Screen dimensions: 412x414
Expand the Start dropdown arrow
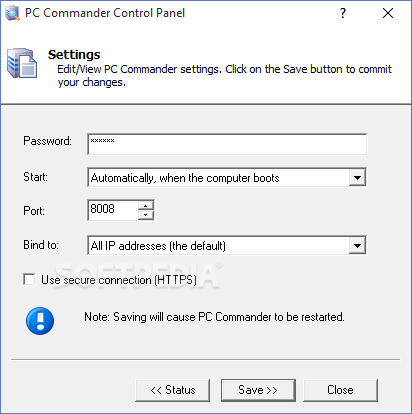(357, 177)
